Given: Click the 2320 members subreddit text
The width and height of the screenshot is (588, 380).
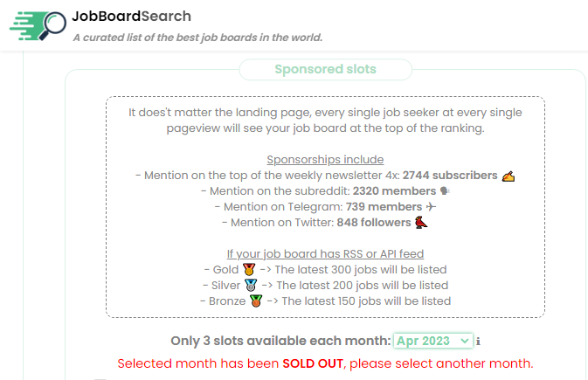Looking at the screenshot, I should [394, 191].
